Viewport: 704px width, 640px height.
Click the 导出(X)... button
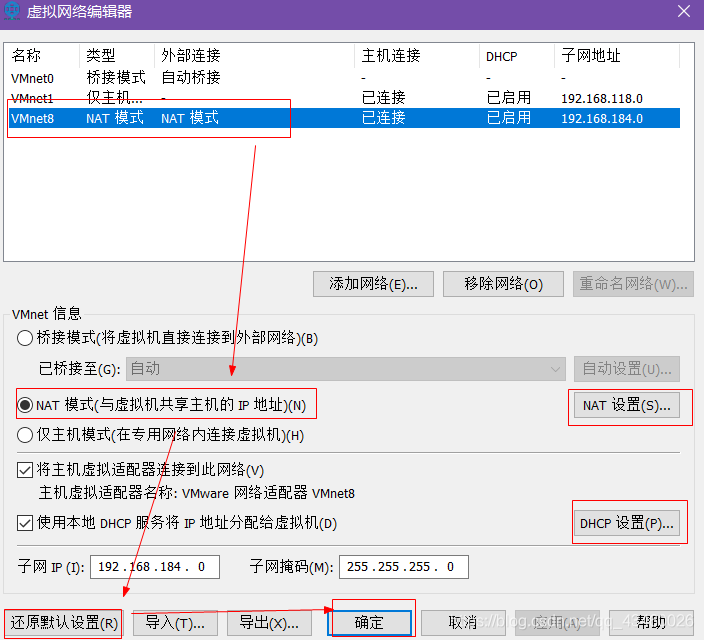coord(269,623)
